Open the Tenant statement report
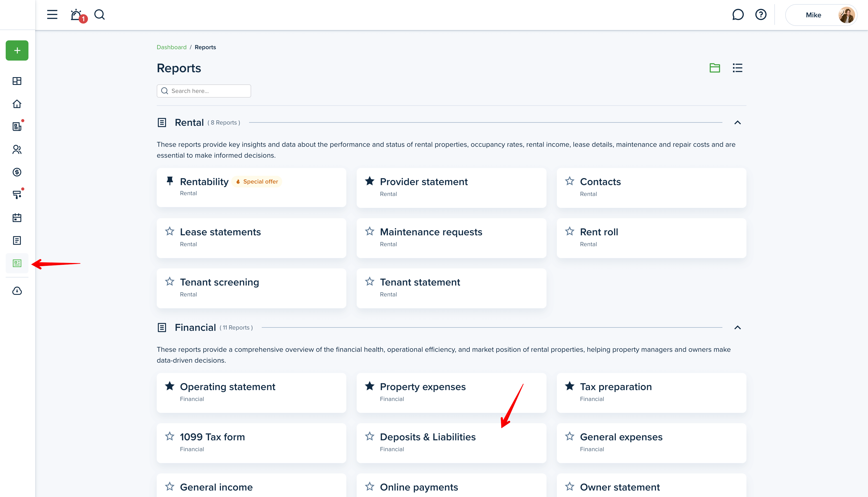The height and width of the screenshot is (497, 868). (451, 288)
